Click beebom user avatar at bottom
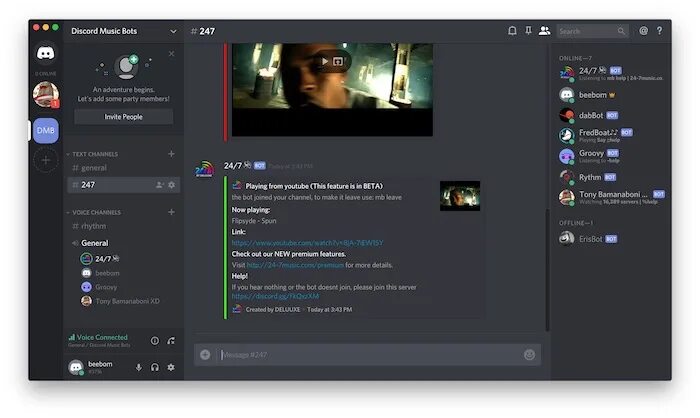 pos(76,367)
